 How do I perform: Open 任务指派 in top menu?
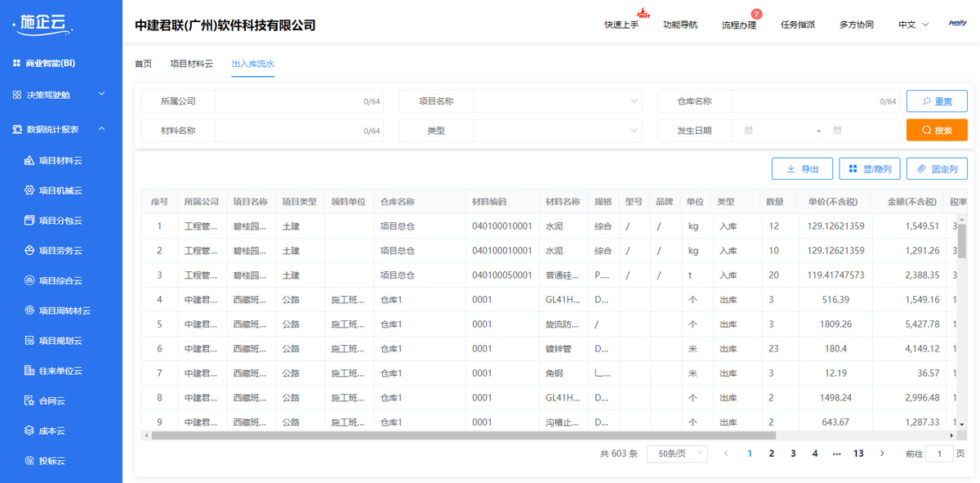(798, 25)
